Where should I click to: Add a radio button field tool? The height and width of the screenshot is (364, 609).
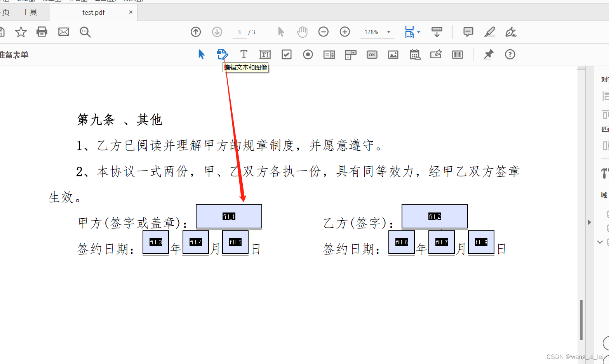tap(308, 54)
